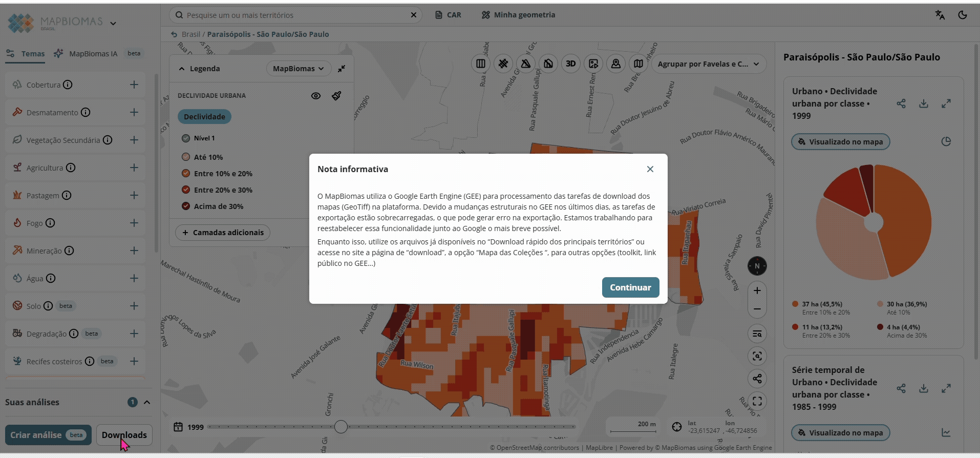Open the Agrupar por Favelas dropdown
This screenshot has height=458, width=980.
tap(709, 64)
